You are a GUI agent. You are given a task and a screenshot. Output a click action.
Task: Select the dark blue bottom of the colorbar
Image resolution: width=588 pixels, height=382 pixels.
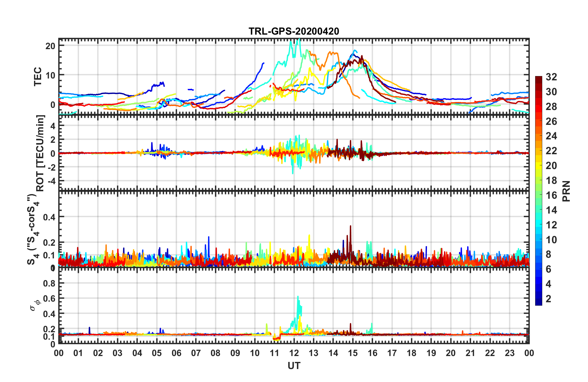[x=539, y=302]
